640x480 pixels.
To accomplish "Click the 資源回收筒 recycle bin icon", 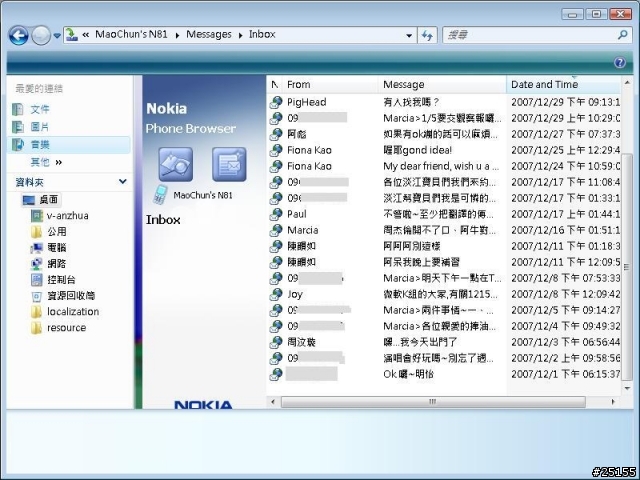I will [37, 296].
